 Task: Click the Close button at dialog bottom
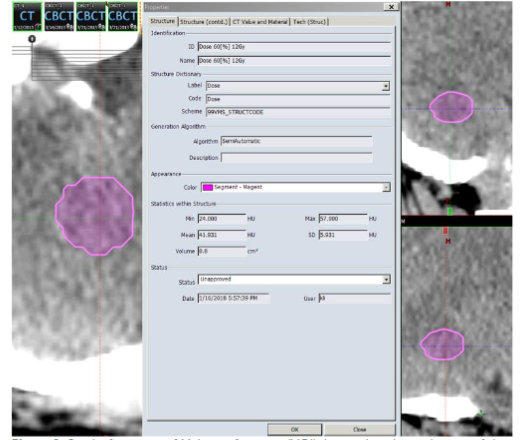pos(360,429)
